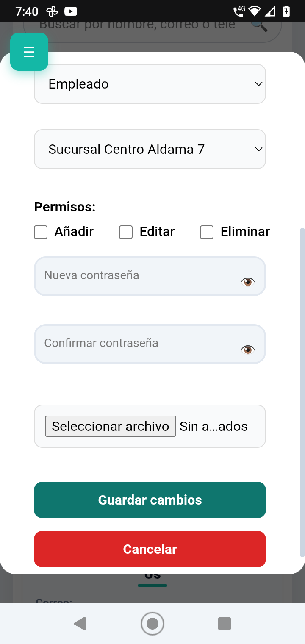This screenshot has width=305, height=644.
Task: Open the Sucursal Centro Aldama 7 dropdown
Action: (150, 149)
